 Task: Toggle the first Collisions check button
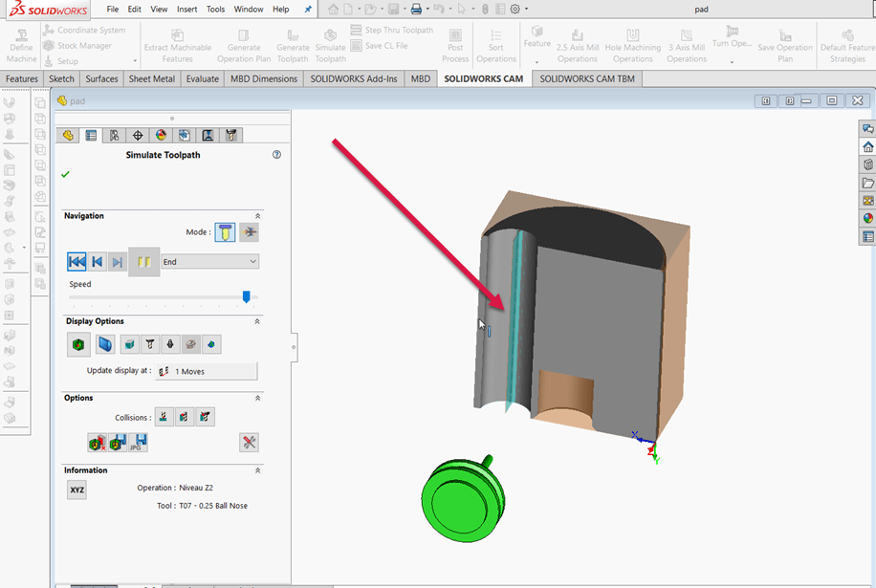(164, 417)
